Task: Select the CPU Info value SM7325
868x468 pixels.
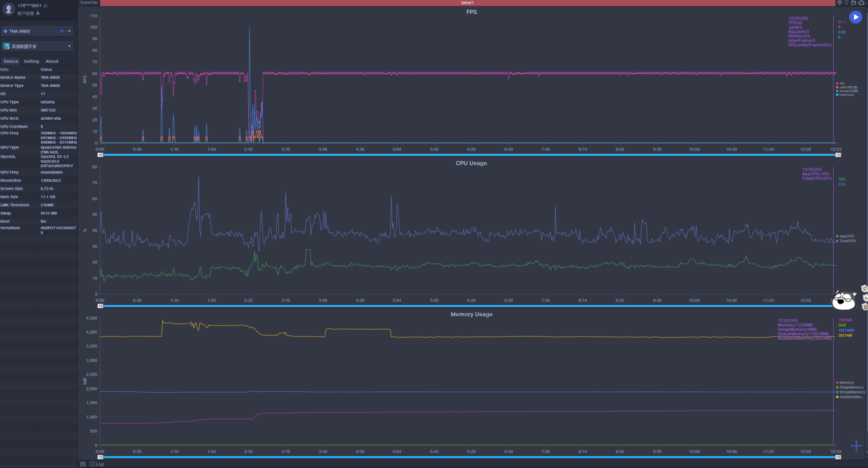Action: click(48, 110)
